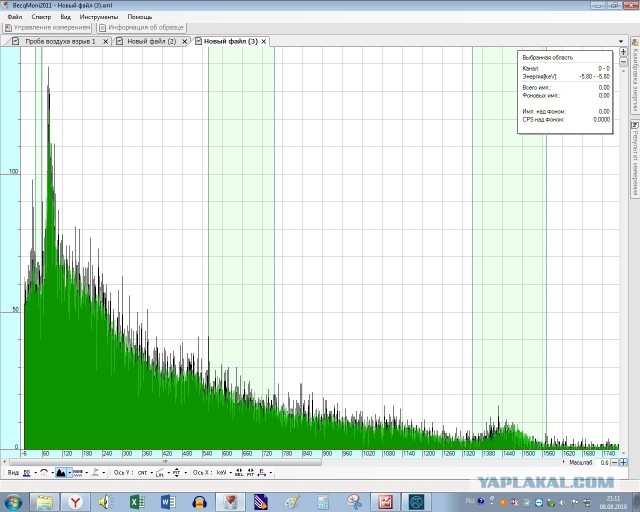Click the horizontal scrollbar thumb
Screen dimensions: 640x512
(165, 462)
